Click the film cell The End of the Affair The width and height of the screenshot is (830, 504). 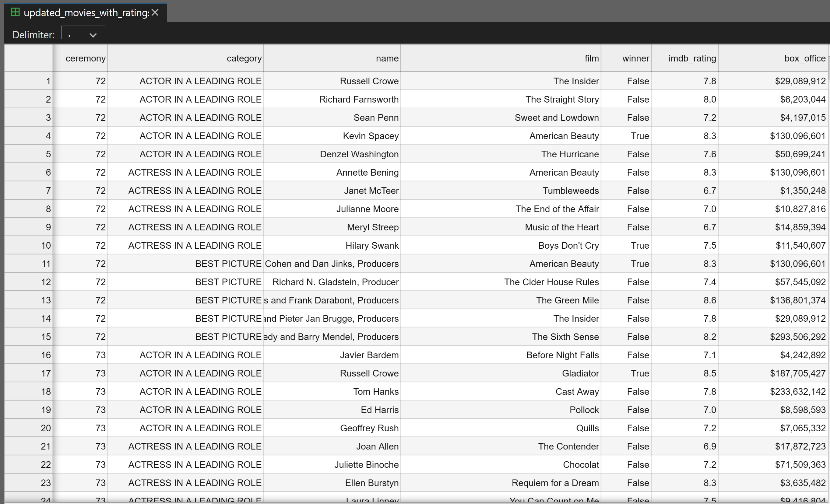tap(501, 209)
